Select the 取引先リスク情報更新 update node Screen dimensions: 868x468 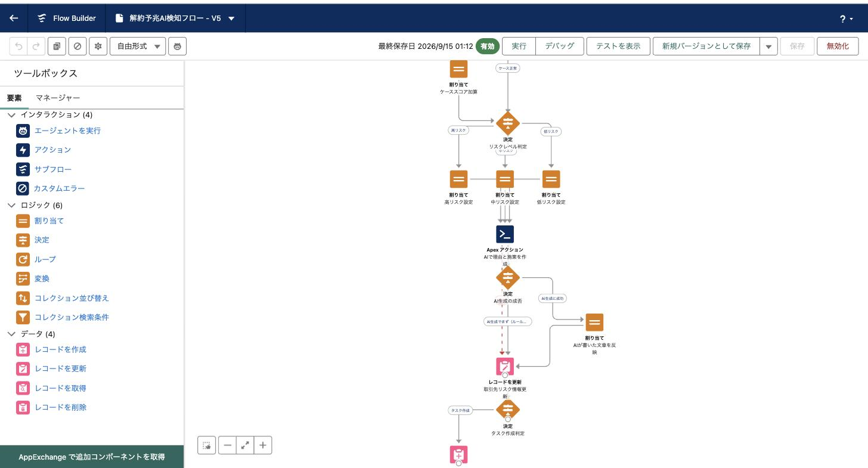pyautogui.click(x=505, y=367)
